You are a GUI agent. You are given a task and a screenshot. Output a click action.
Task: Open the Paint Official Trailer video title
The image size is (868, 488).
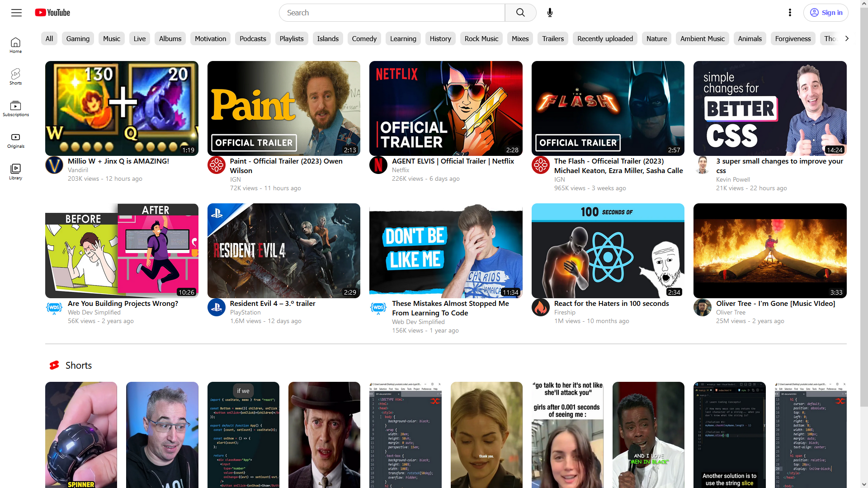[286, 166]
